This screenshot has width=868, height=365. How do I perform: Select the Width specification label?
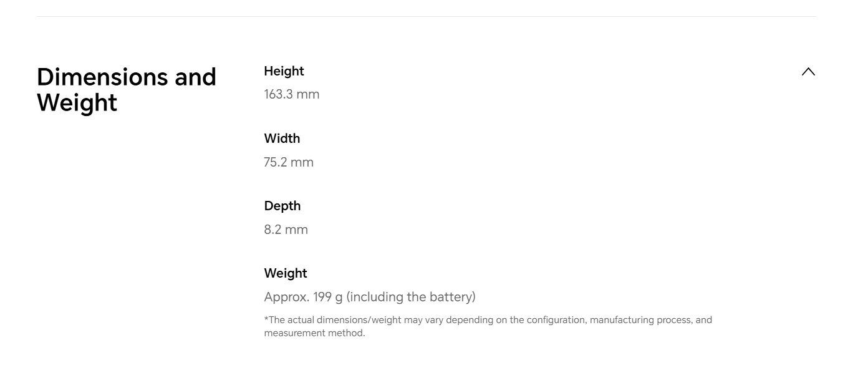tap(282, 139)
